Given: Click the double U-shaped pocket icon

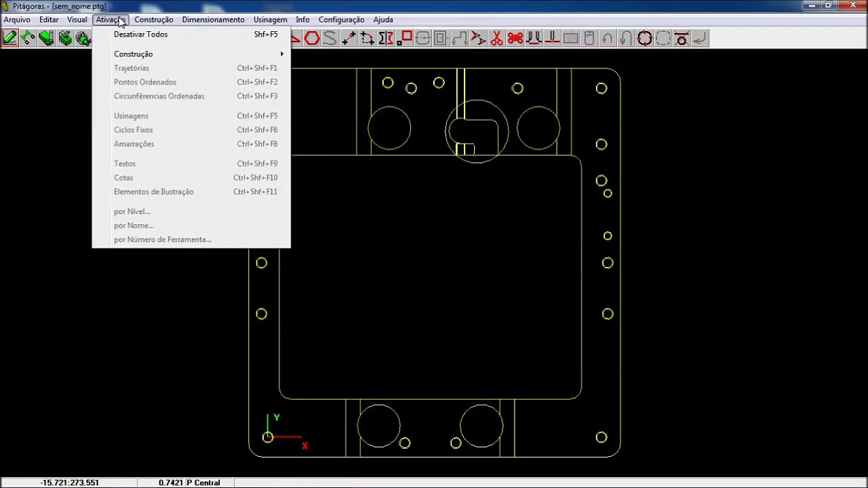Looking at the screenshot, I should click(x=534, y=38).
